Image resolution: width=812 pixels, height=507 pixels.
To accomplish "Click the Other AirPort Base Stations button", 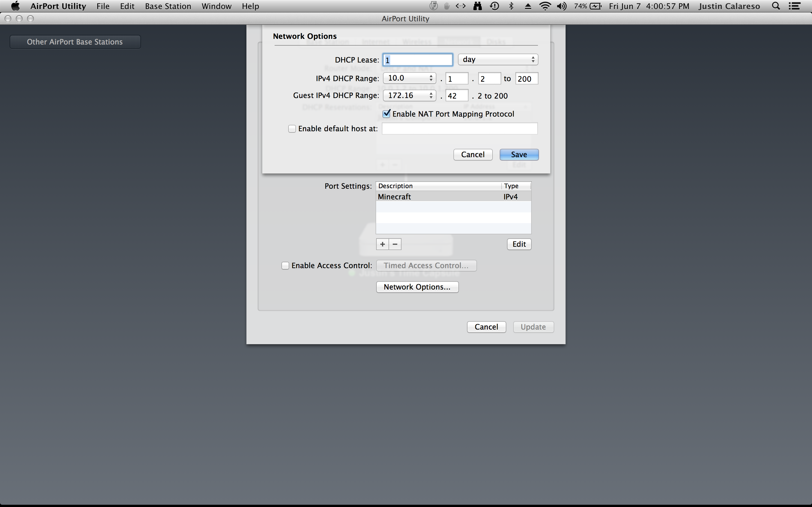I will click(x=75, y=42).
